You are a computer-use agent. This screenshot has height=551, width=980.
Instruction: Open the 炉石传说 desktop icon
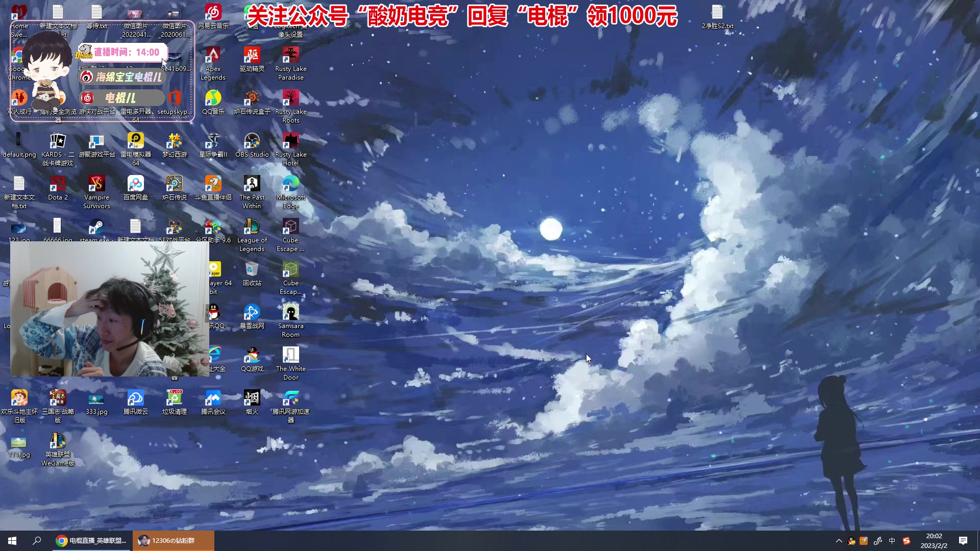(x=174, y=188)
